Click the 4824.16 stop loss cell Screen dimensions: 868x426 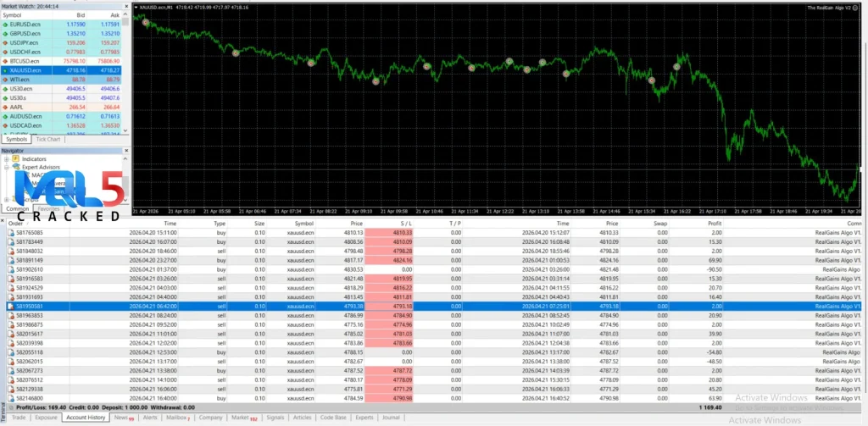pyautogui.click(x=388, y=261)
